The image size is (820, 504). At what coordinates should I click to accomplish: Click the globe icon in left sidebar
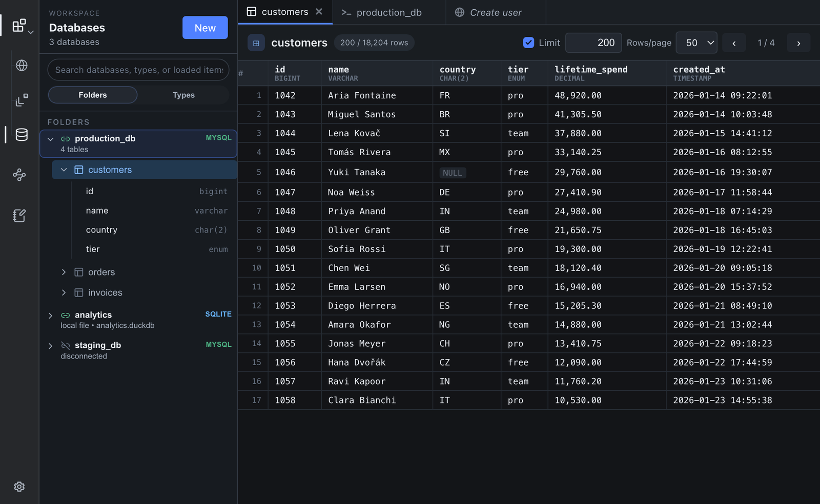[x=22, y=66]
